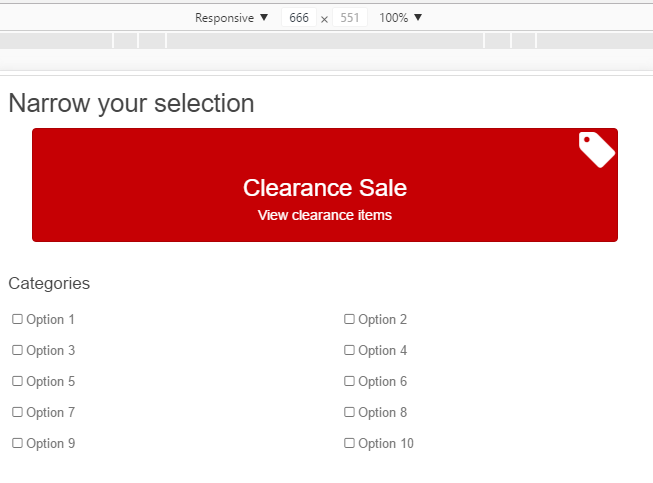Check the Option 6 checkbox
This screenshot has height=483, width=653.
pos(349,381)
